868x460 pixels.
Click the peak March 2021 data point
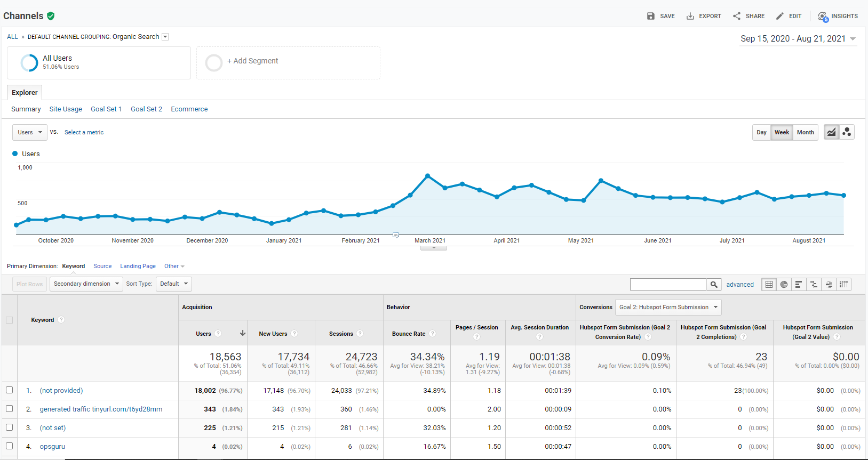pyautogui.click(x=428, y=175)
